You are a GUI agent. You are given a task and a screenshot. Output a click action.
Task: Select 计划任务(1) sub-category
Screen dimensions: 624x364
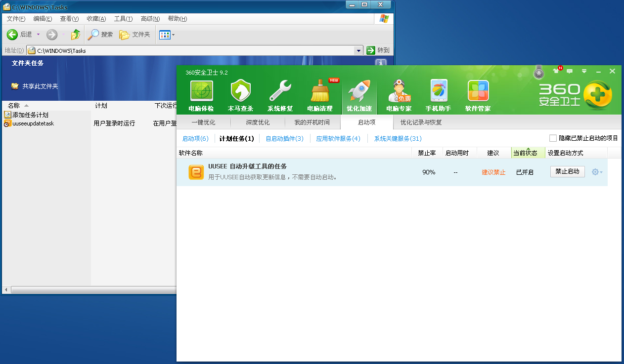click(x=236, y=139)
